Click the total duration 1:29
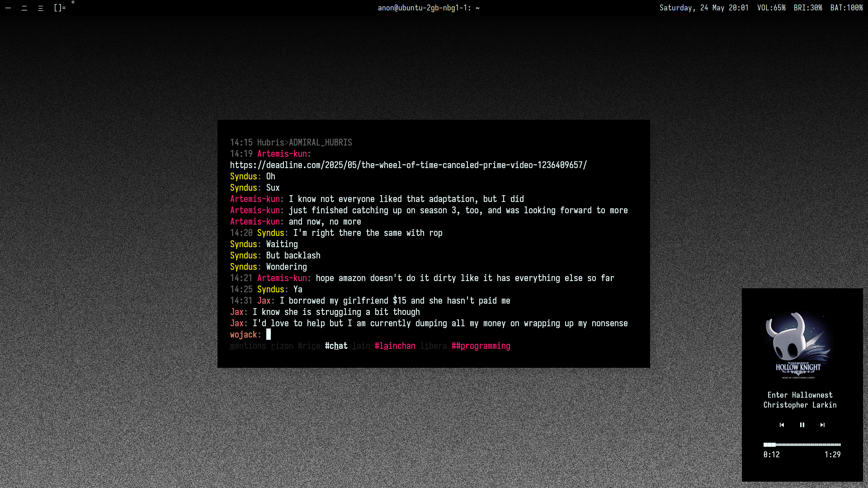 pyautogui.click(x=832, y=455)
